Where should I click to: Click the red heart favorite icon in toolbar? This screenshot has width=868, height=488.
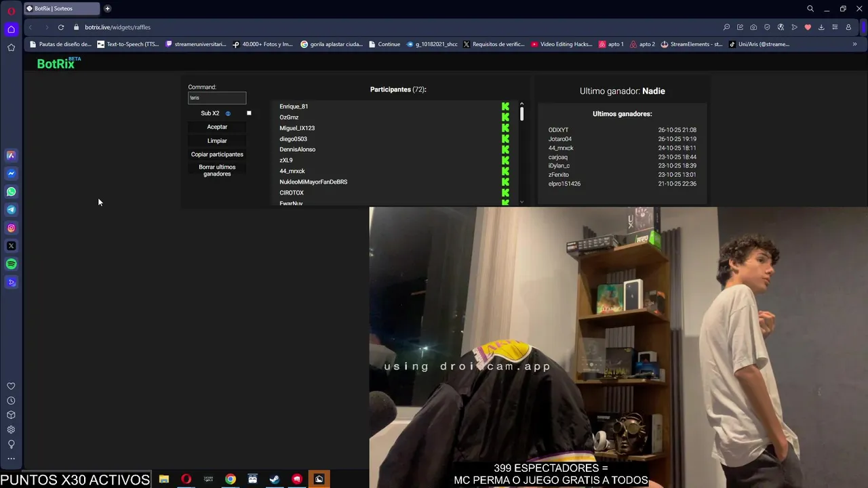808,27
